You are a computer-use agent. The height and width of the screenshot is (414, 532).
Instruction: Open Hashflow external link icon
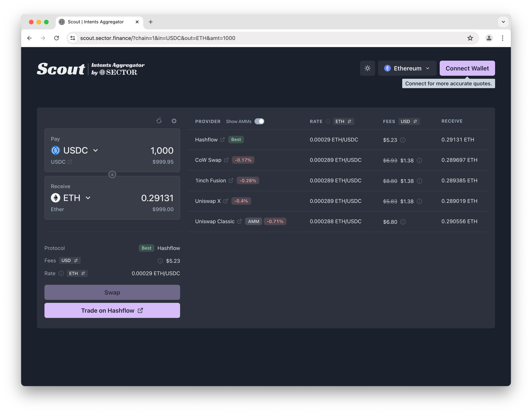point(222,140)
